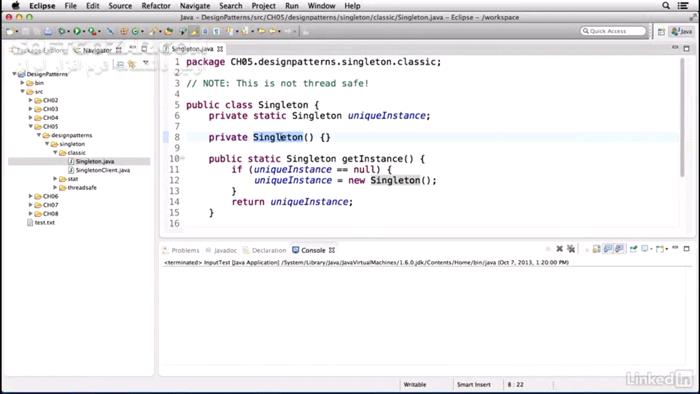This screenshot has width=700, height=394.
Task: Run the program with green play icon
Action: click(x=77, y=31)
